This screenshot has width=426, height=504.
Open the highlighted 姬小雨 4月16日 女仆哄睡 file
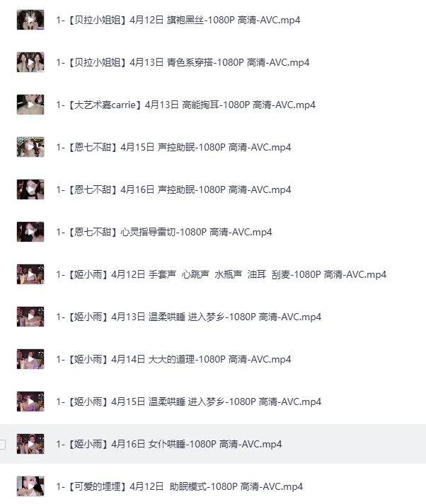(169, 444)
